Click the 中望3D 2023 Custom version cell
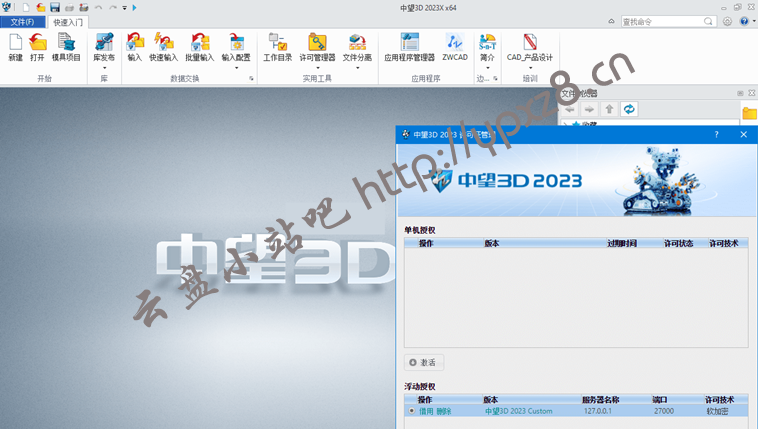Image resolution: width=758 pixels, height=429 pixels. 519,411
